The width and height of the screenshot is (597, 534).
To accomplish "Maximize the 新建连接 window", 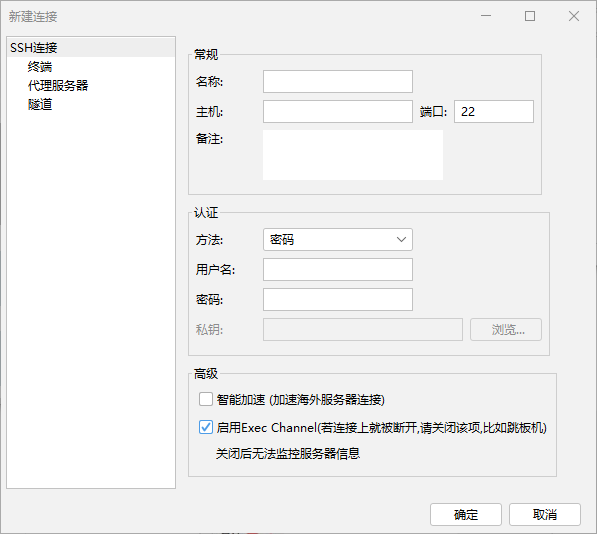I will (x=530, y=16).
